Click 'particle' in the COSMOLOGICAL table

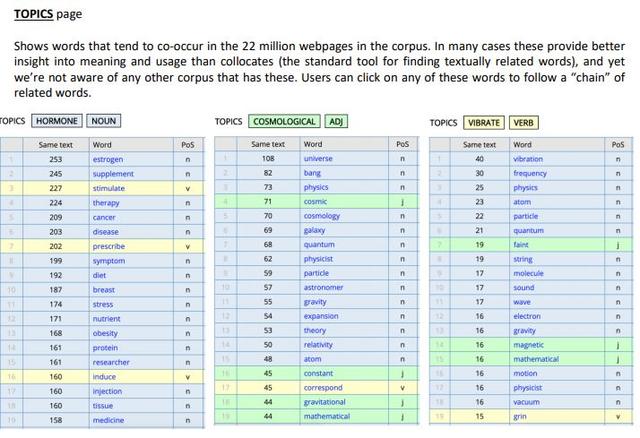(316, 273)
